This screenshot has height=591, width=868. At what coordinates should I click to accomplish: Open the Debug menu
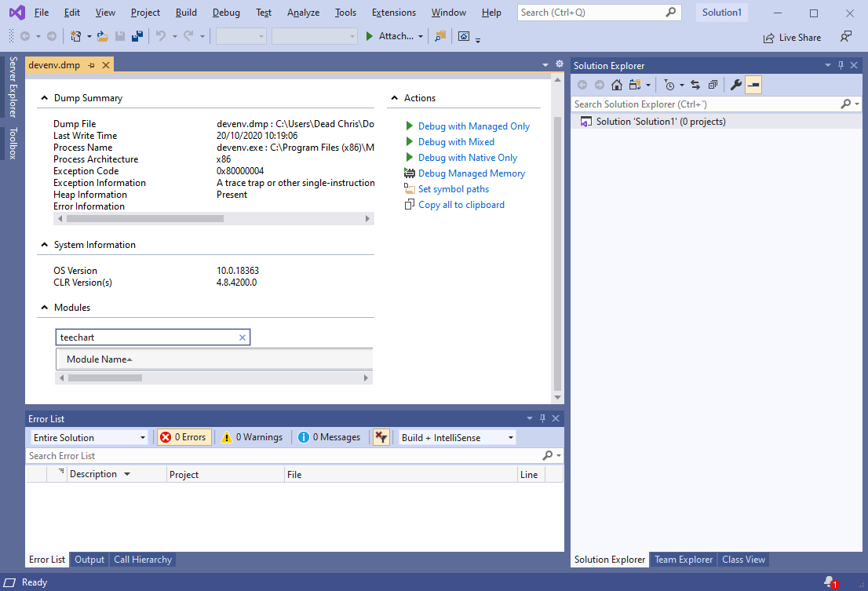226,13
